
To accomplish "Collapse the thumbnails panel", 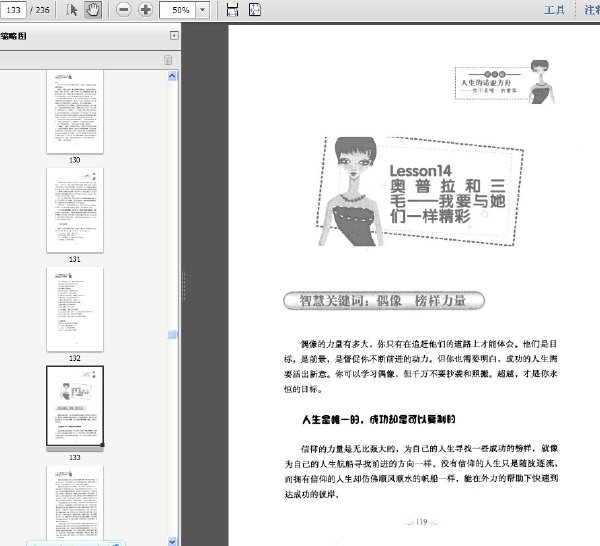I will (x=174, y=36).
